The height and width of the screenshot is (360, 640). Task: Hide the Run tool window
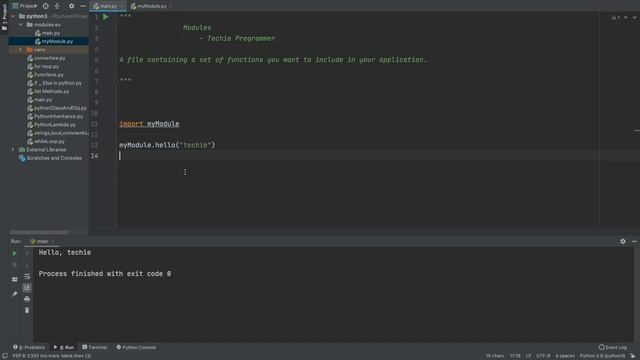click(x=634, y=241)
